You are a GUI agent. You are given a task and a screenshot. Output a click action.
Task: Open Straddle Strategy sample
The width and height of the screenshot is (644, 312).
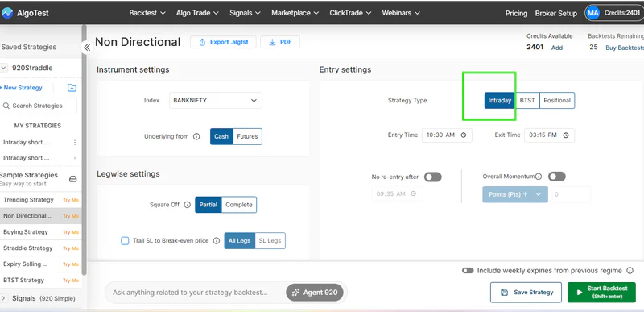[28, 248]
